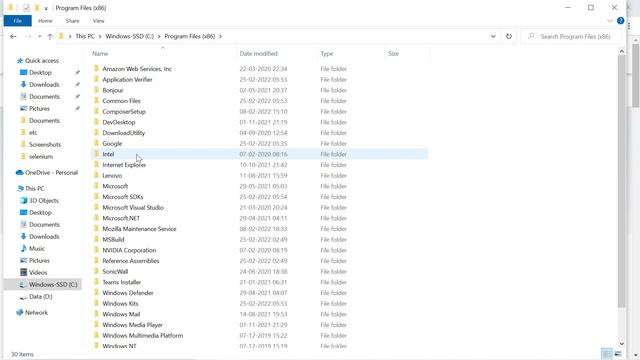Switch to the Home ribbon tab
The width and height of the screenshot is (640, 360).
[x=45, y=21]
